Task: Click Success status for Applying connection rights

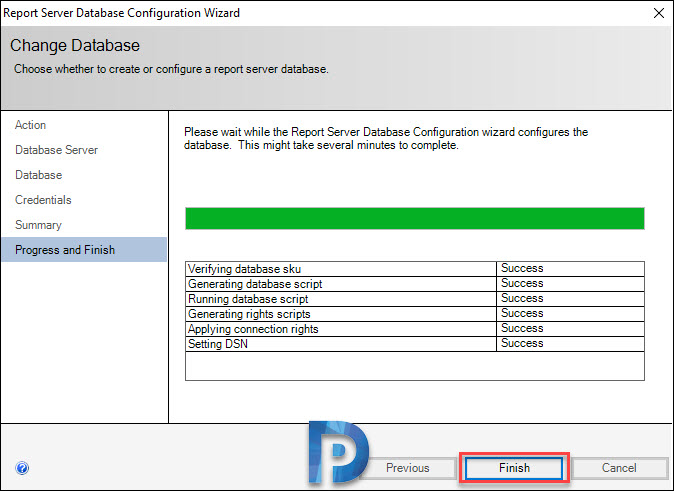Action: (x=522, y=328)
